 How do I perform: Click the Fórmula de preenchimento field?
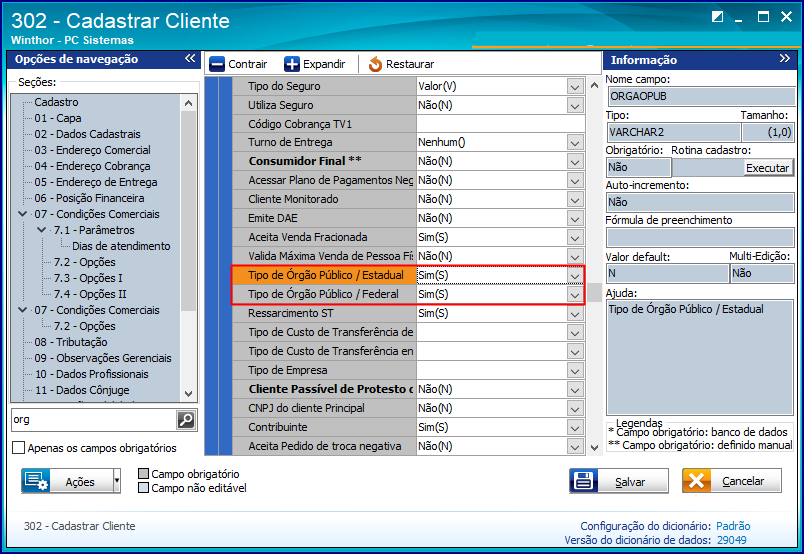(701, 238)
